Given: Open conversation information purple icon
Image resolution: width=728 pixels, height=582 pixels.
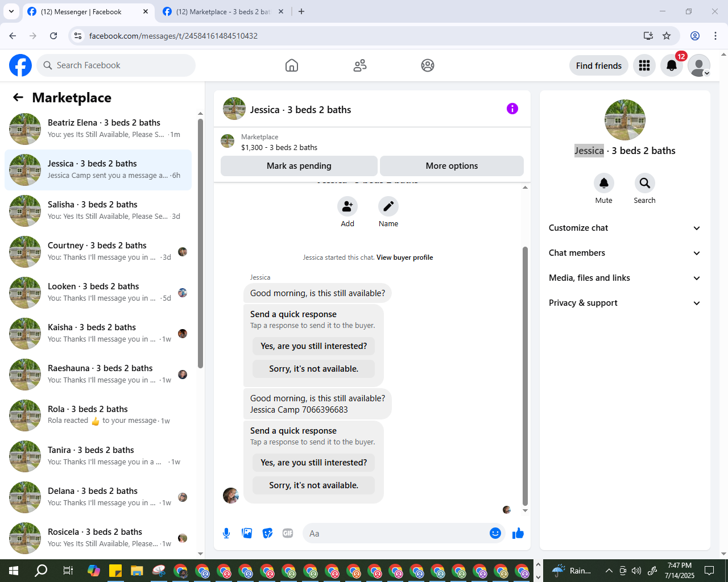Looking at the screenshot, I should (512, 109).
